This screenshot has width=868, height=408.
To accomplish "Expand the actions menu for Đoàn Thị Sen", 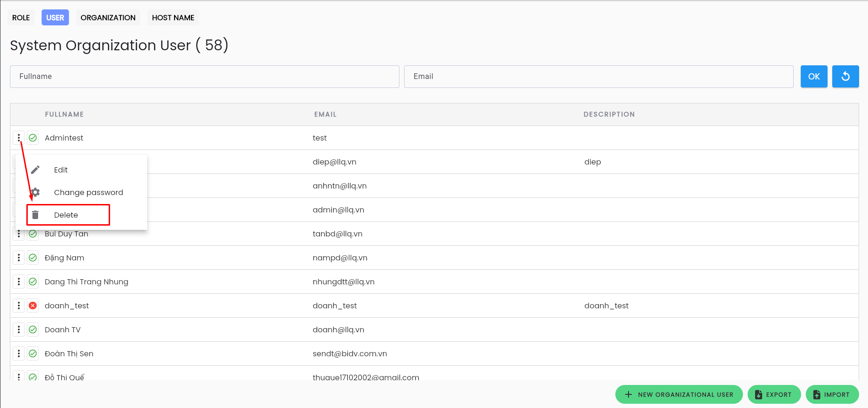I will click(19, 353).
